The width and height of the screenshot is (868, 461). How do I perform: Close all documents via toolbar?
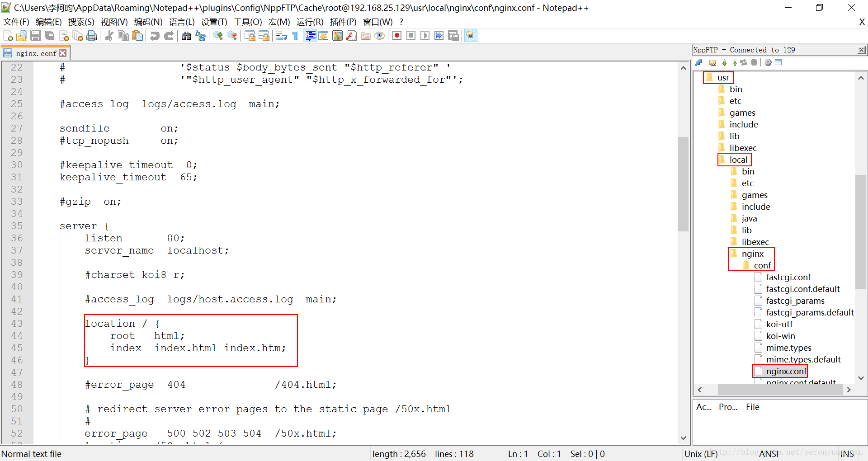[x=78, y=36]
